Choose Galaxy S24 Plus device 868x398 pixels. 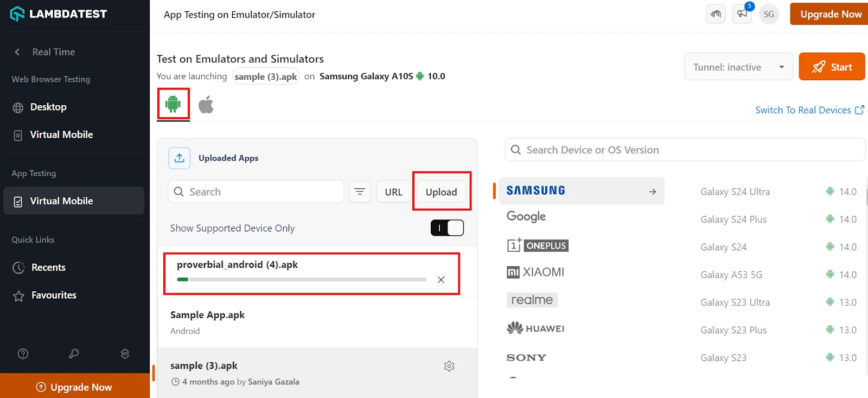click(x=733, y=219)
